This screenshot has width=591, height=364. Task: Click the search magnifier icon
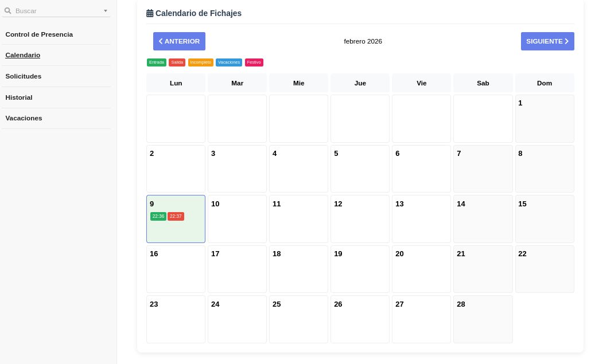coord(8,11)
